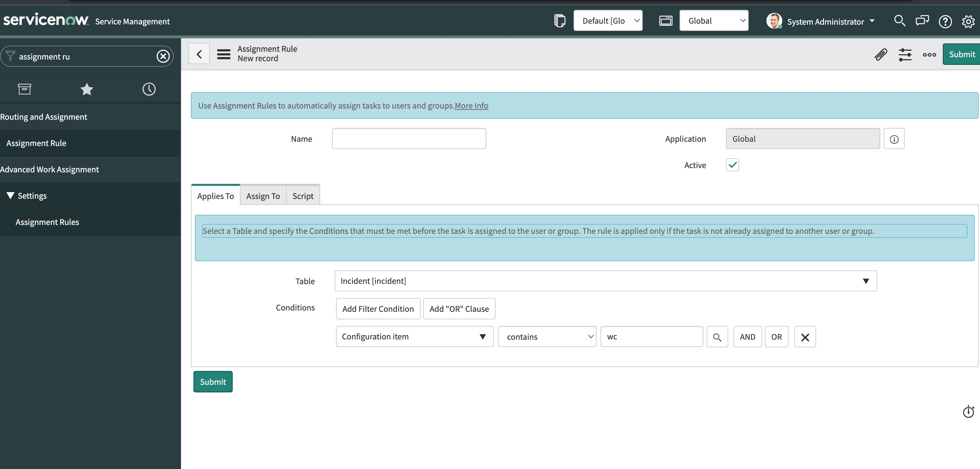Viewport: 980px width, 469px height.
Task: Open the help panel
Action: tap(945, 22)
